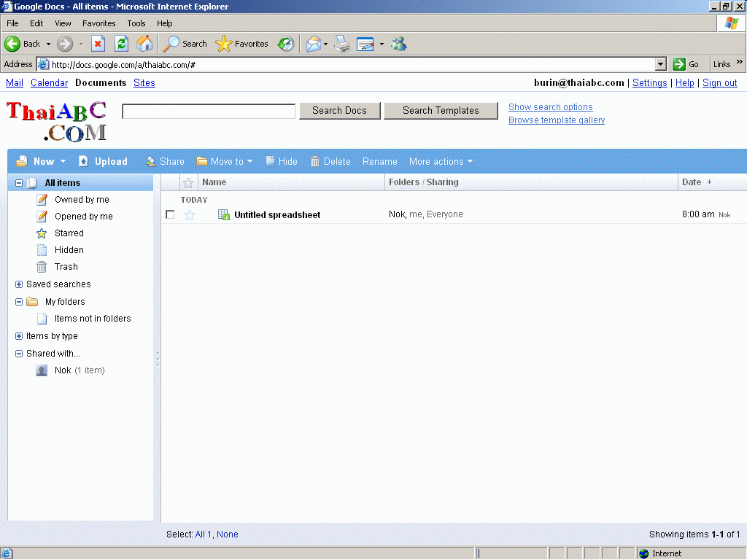Click the Trash icon in sidebar
The image size is (747, 560).
pyautogui.click(x=42, y=267)
